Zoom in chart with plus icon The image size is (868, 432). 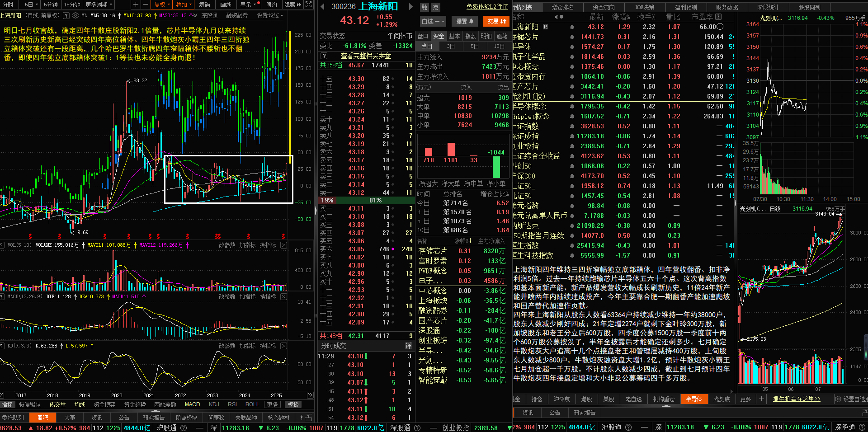click(136, 5)
